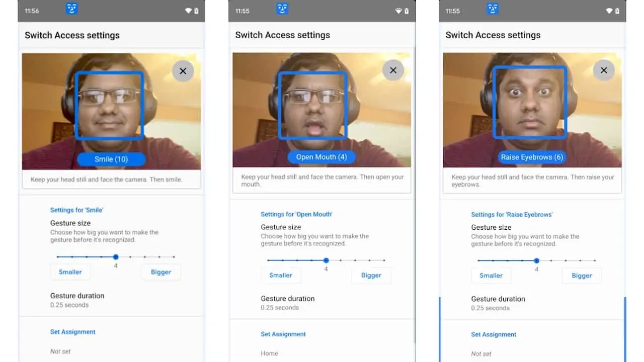
Task: Select the "Settings for 'Raise Eyebrows'" heading
Action: click(512, 215)
